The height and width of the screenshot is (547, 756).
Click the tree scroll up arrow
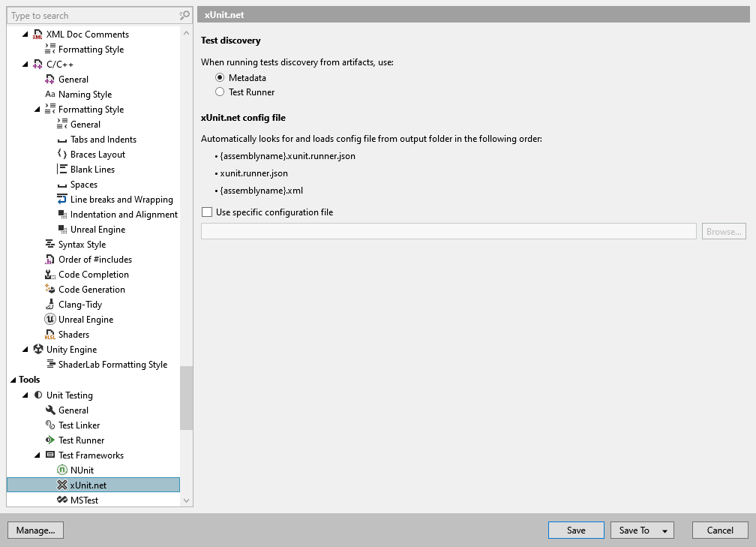(186, 33)
